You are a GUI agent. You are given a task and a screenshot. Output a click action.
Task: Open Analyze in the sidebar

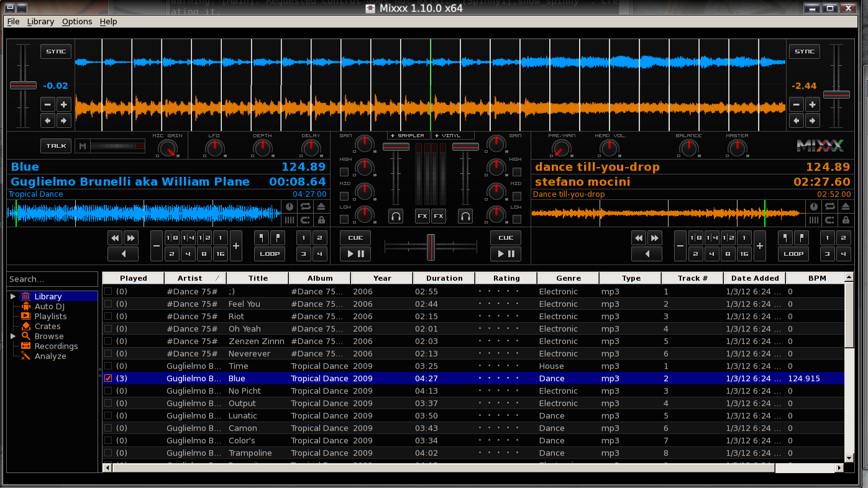(x=50, y=356)
